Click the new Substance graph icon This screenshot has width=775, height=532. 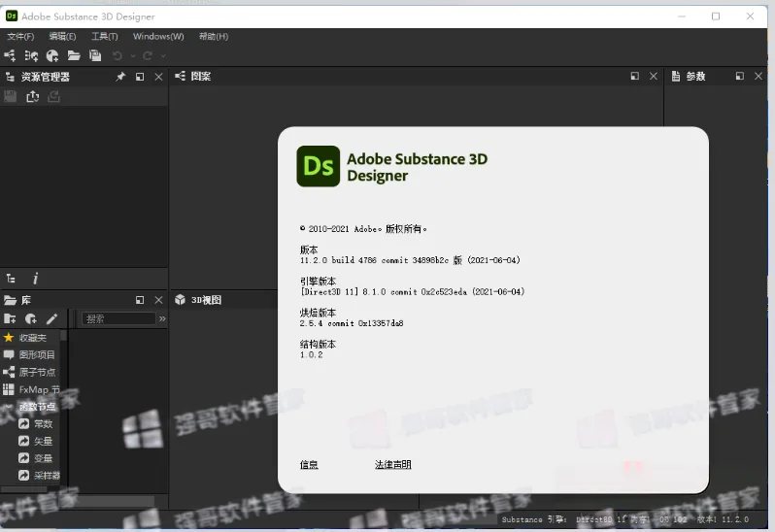[x=10, y=55]
